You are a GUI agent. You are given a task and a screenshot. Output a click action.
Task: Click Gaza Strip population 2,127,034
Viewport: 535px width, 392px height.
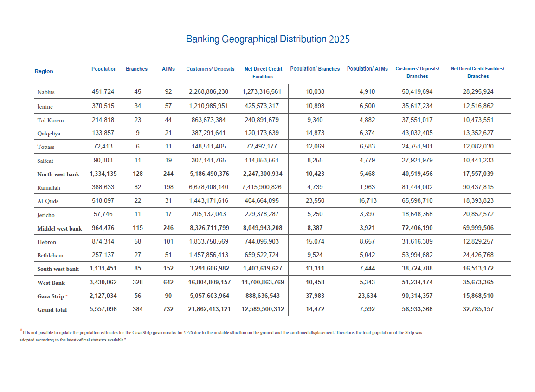[103, 296]
